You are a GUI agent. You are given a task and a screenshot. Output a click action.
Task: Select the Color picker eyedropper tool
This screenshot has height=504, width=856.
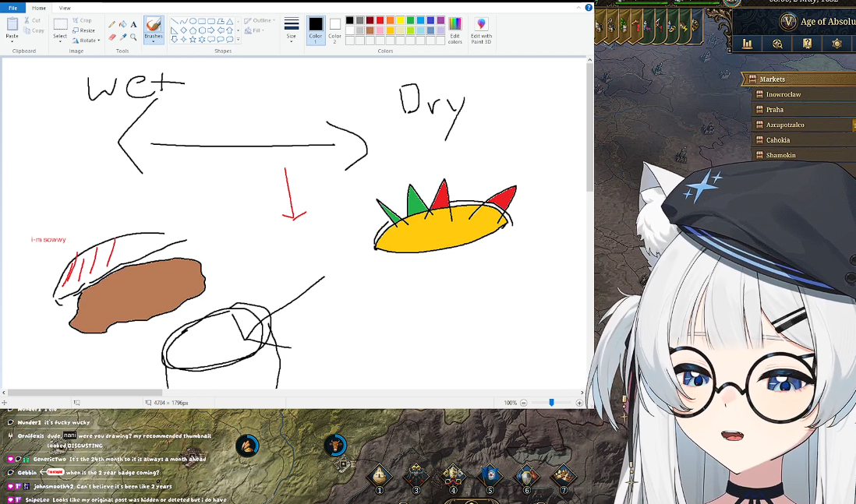[x=123, y=37]
